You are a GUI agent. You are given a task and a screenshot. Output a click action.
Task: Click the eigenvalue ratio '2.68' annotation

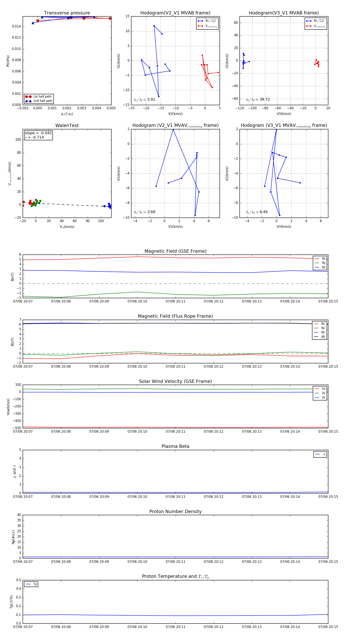coord(144,212)
